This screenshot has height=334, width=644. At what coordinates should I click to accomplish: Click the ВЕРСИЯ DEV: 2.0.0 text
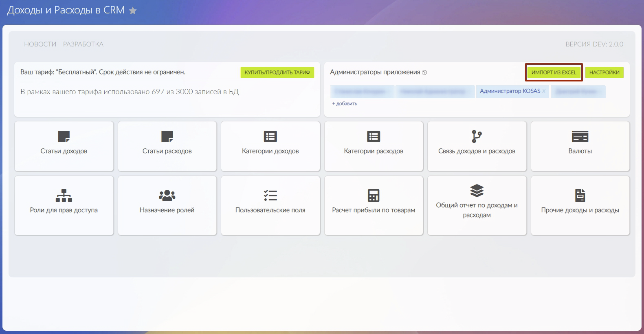(594, 44)
